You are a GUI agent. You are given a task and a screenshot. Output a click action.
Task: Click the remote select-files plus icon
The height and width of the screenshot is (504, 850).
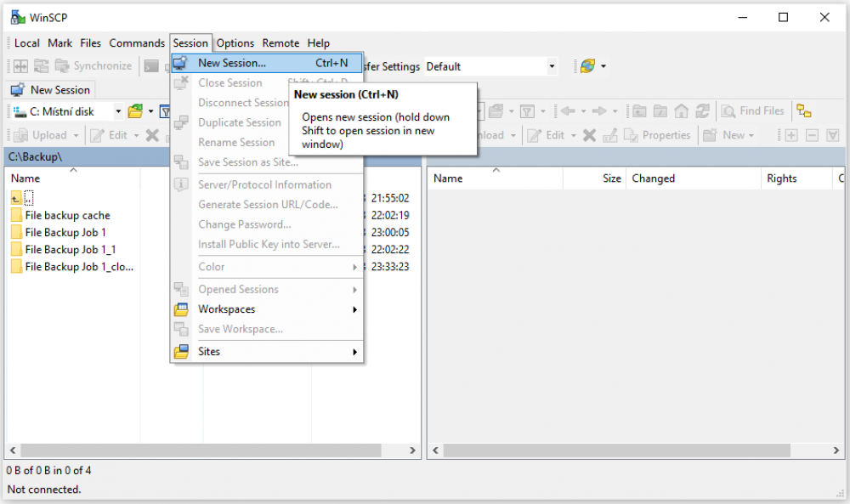coord(791,135)
